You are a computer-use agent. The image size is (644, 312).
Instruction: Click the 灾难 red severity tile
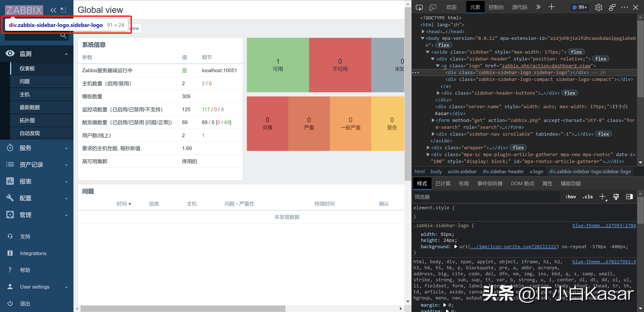click(267, 124)
